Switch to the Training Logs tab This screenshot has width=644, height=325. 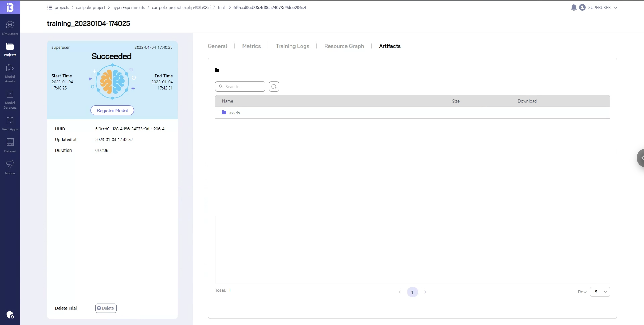(292, 46)
